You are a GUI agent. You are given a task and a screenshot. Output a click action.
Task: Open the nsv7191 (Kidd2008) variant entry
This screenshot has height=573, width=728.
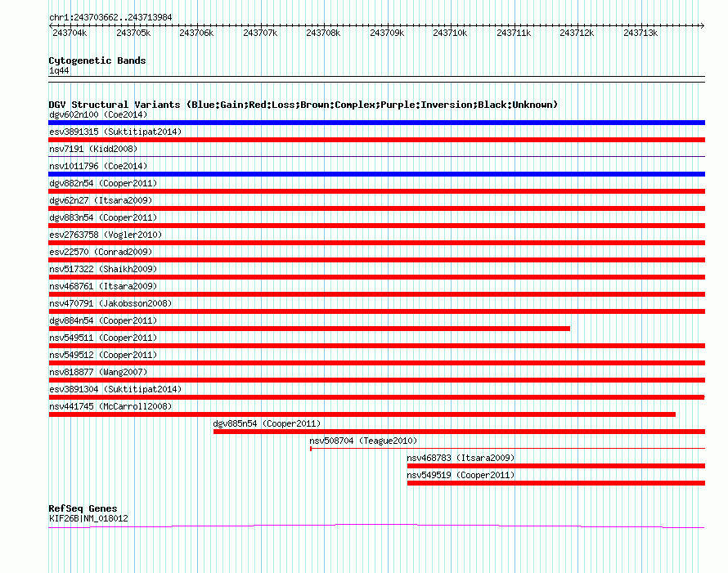click(x=93, y=149)
